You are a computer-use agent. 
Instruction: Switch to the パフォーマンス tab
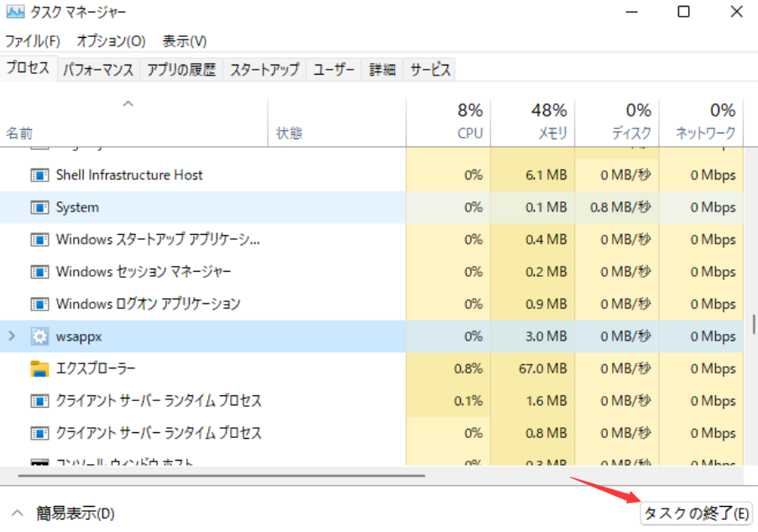point(98,70)
